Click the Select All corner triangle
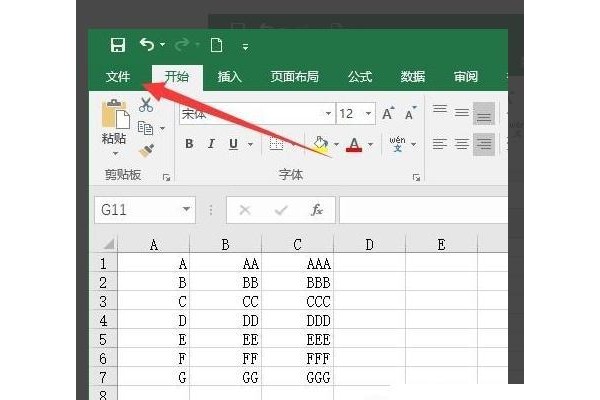 (x=109, y=243)
